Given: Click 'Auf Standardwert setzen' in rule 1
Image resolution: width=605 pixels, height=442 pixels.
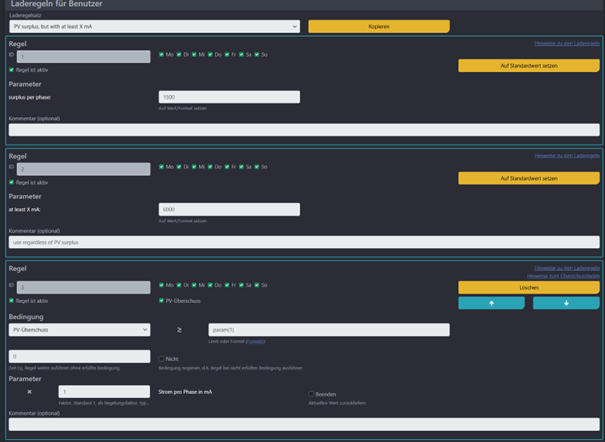Looking at the screenshot, I should (x=529, y=65).
